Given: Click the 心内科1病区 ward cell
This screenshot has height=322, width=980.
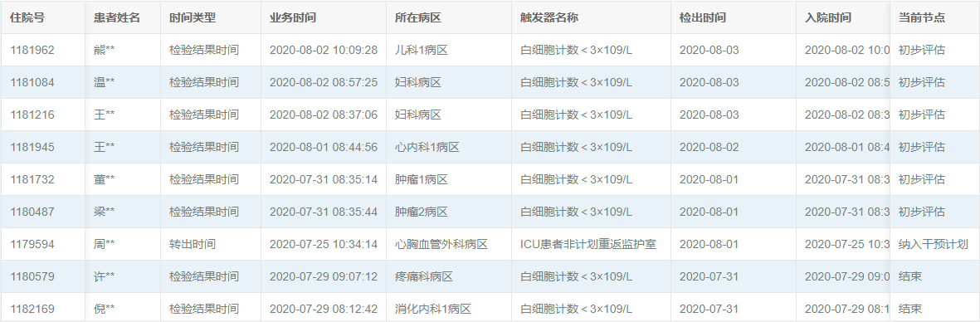Looking at the screenshot, I should click(x=427, y=148).
